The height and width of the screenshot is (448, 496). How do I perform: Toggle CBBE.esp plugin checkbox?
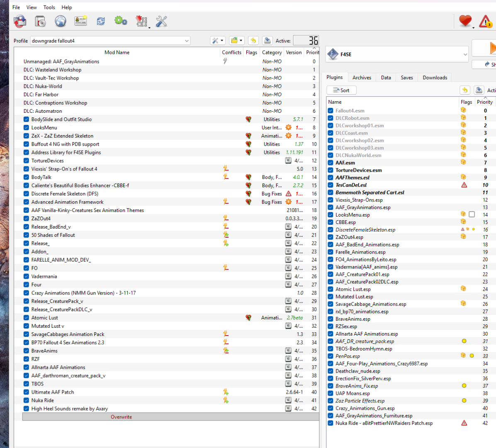pos(331,222)
